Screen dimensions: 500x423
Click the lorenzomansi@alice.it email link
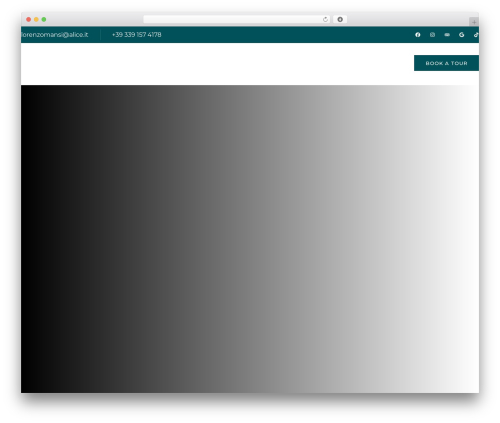55,35
